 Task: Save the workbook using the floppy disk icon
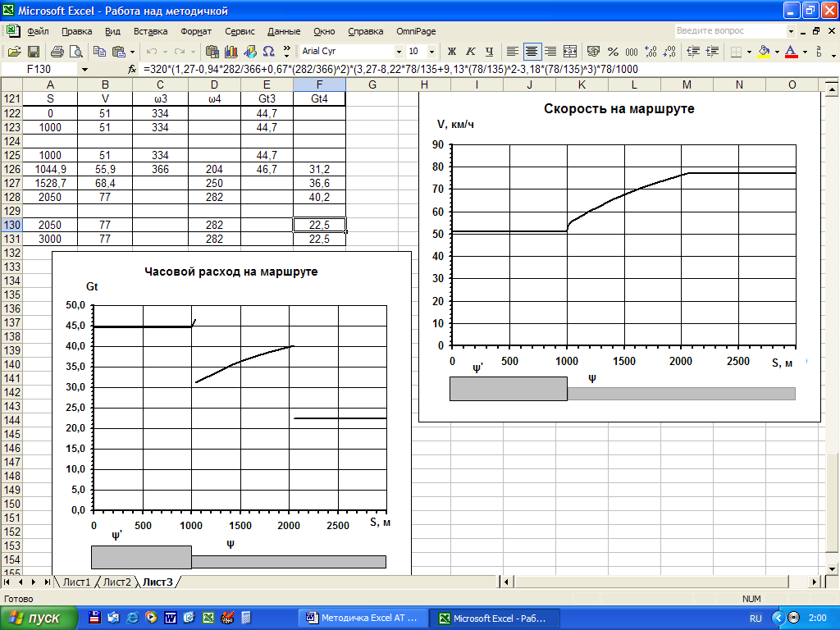(33, 52)
